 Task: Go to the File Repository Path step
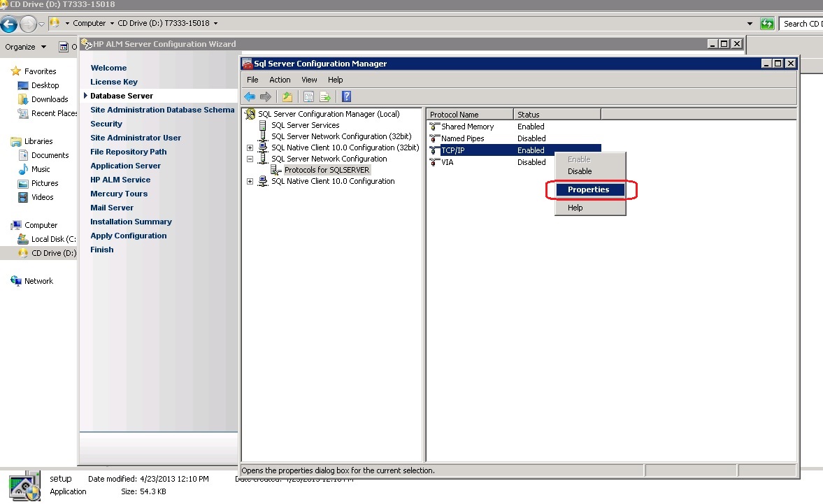tap(129, 152)
